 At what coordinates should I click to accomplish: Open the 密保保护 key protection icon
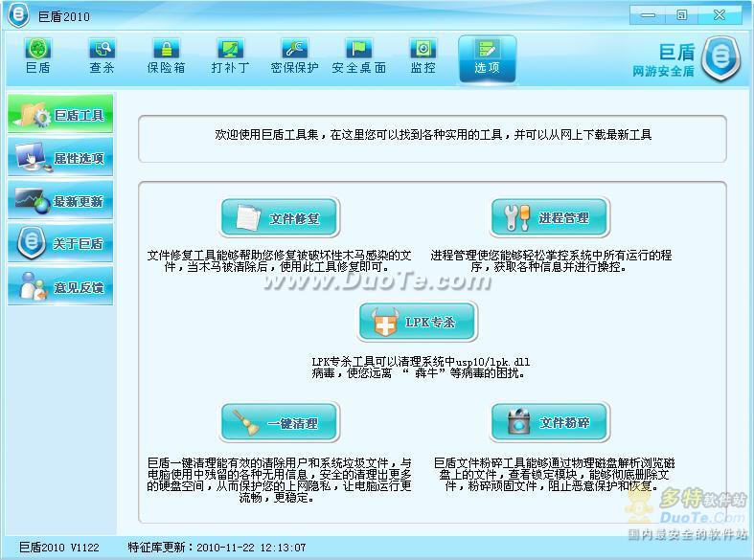click(294, 56)
